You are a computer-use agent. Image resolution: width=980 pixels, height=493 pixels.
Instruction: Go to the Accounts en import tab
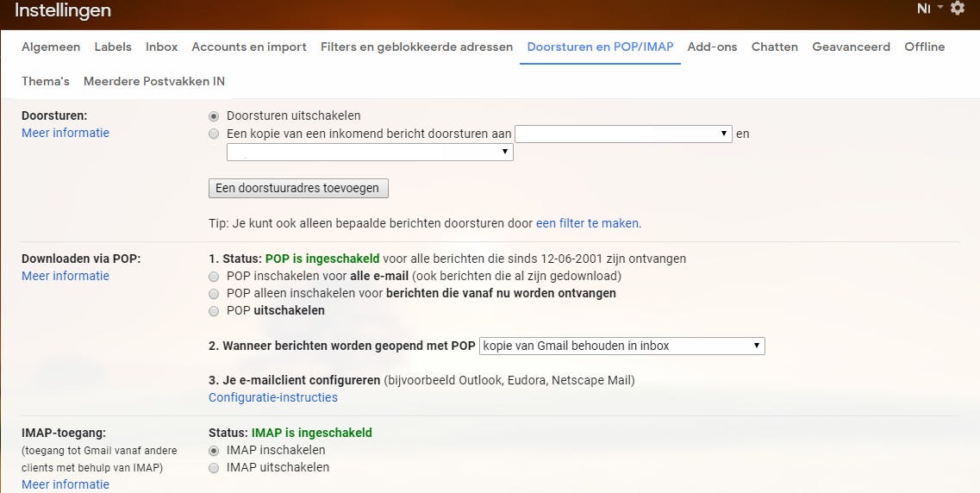[249, 47]
